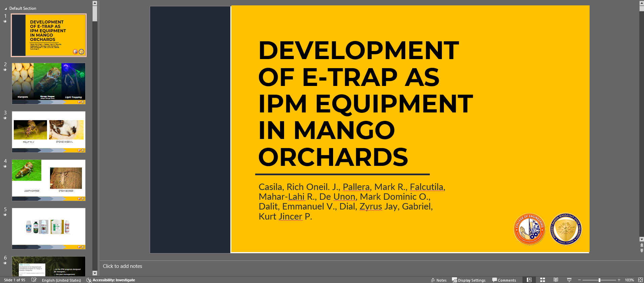Click the misspelled word Falcutila
Image resolution: width=644 pixels, height=283 pixels.
pos(426,187)
